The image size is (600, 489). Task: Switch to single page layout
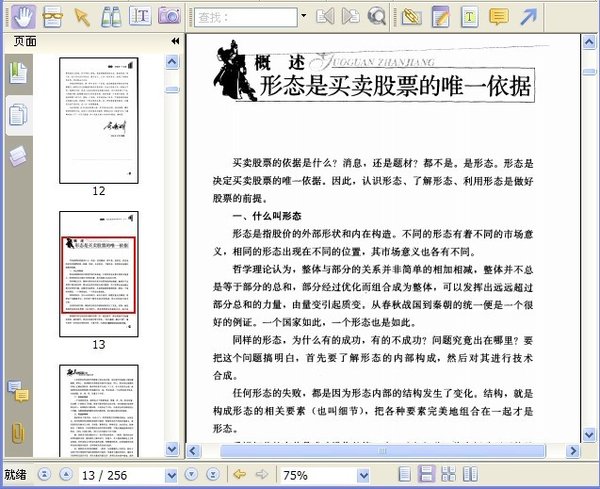404,474
